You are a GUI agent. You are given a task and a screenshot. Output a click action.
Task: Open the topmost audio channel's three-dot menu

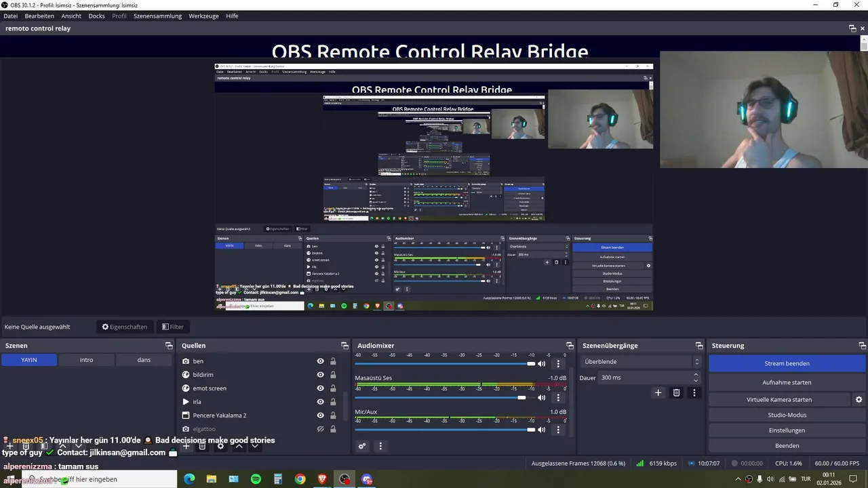pyautogui.click(x=558, y=364)
